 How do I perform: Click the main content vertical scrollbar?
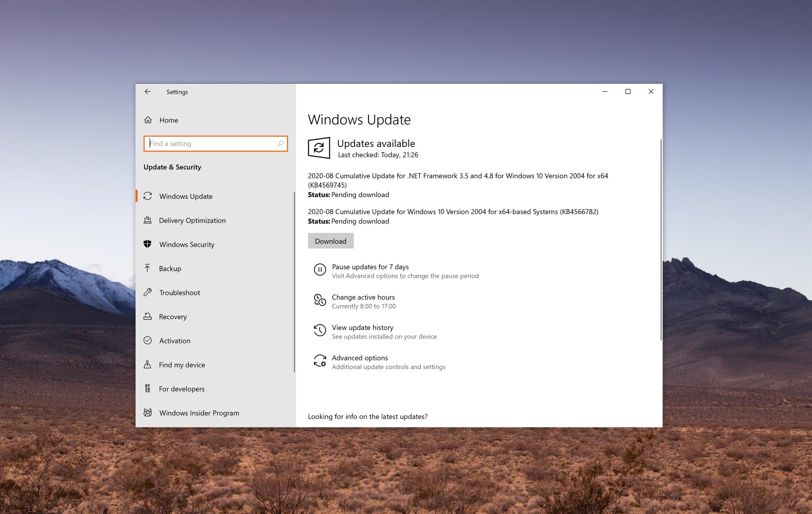click(661, 240)
